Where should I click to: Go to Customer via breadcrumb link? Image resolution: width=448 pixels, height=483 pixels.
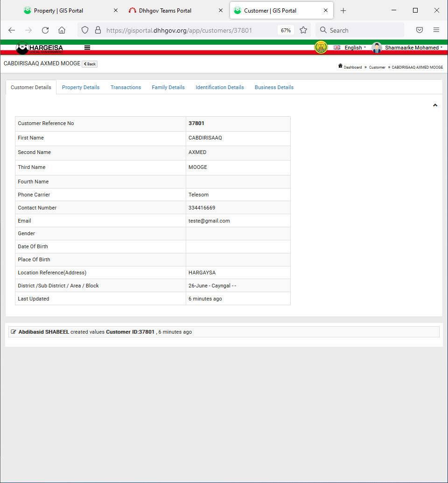pos(377,67)
